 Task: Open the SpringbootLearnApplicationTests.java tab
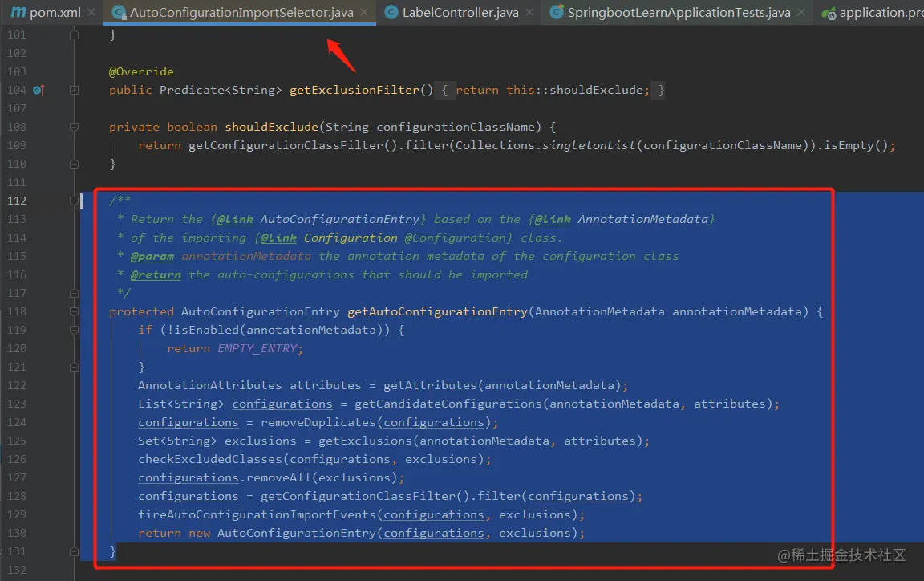(x=679, y=12)
